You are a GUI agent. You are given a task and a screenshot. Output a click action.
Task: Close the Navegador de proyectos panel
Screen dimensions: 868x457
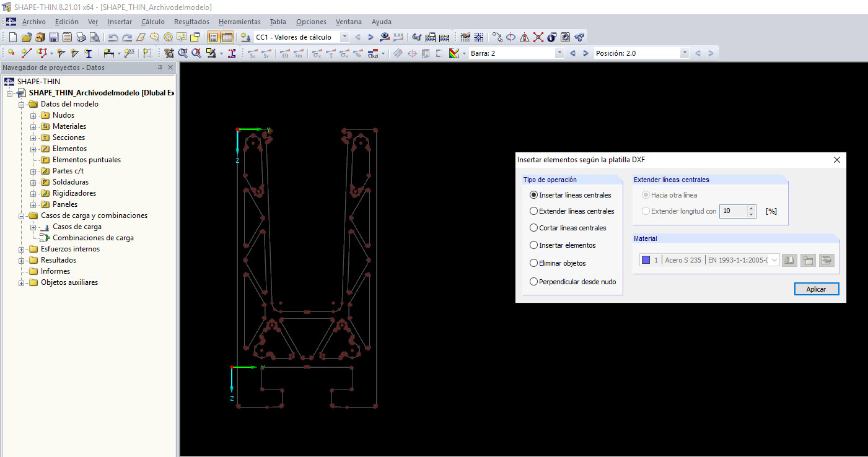(170, 67)
